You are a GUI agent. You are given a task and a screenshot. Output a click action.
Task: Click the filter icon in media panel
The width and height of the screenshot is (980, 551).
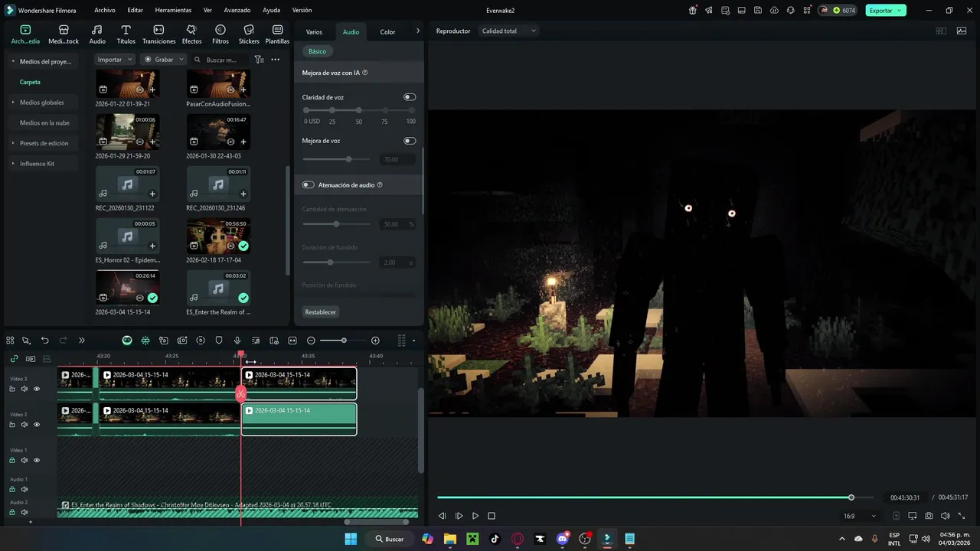[x=260, y=60]
